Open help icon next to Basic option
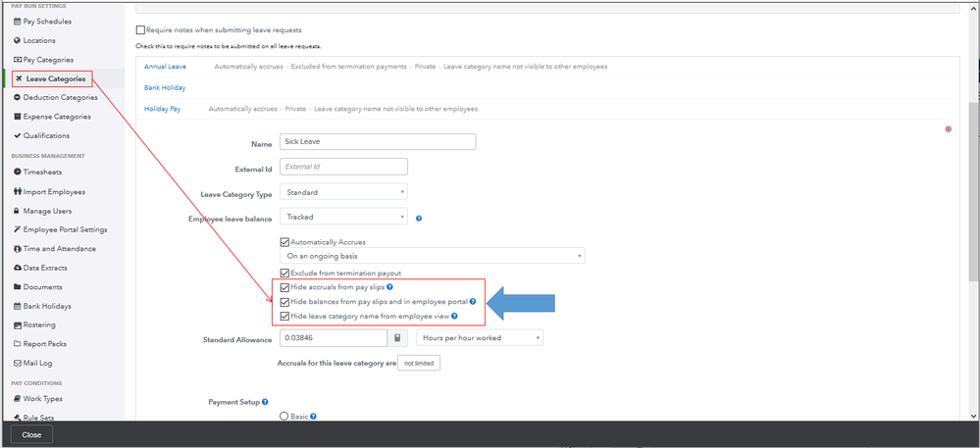 [x=313, y=416]
